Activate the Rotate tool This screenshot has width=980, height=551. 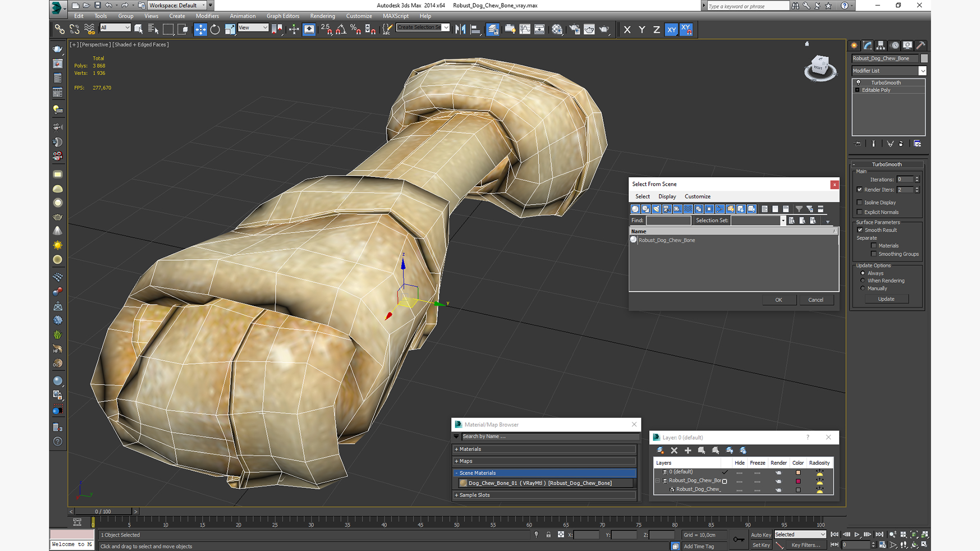[215, 30]
